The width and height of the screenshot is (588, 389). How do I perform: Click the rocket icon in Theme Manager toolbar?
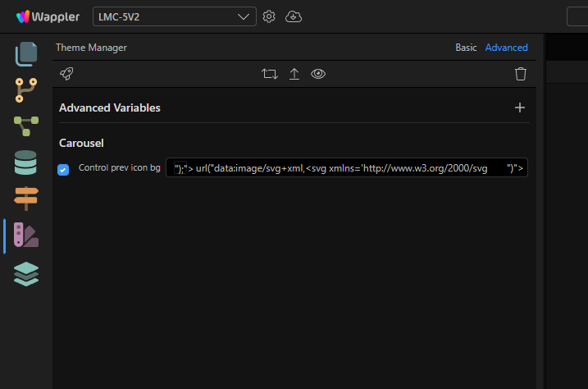[66, 74]
